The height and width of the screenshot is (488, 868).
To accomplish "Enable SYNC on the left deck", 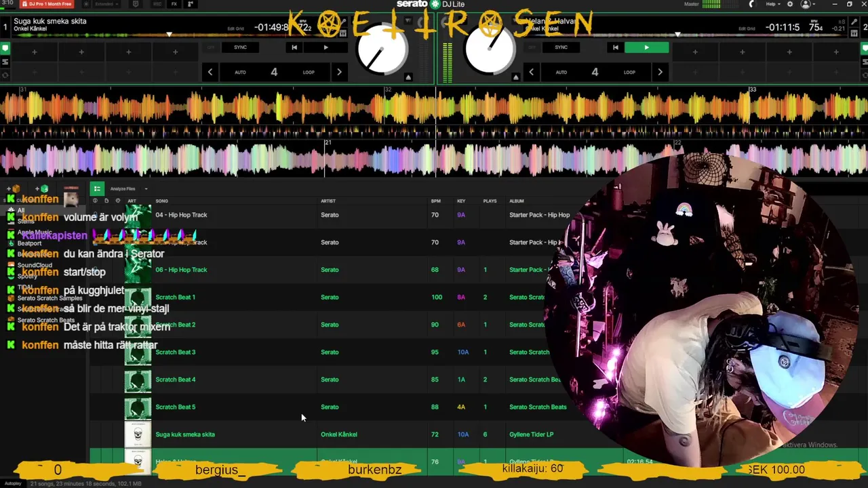I will (240, 47).
